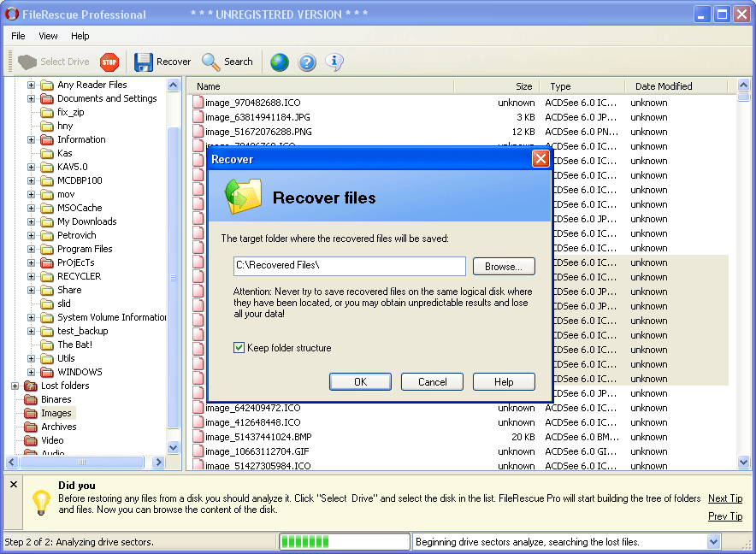This screenshot has height=554, width=756.
Task: Sort files by Name column header
Action: (321, 86)
